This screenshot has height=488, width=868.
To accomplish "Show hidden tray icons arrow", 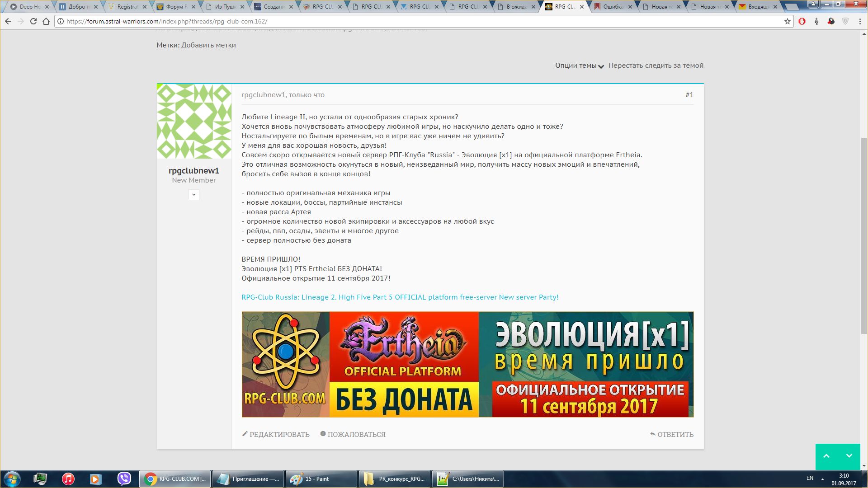I will [x=822, y=479].
